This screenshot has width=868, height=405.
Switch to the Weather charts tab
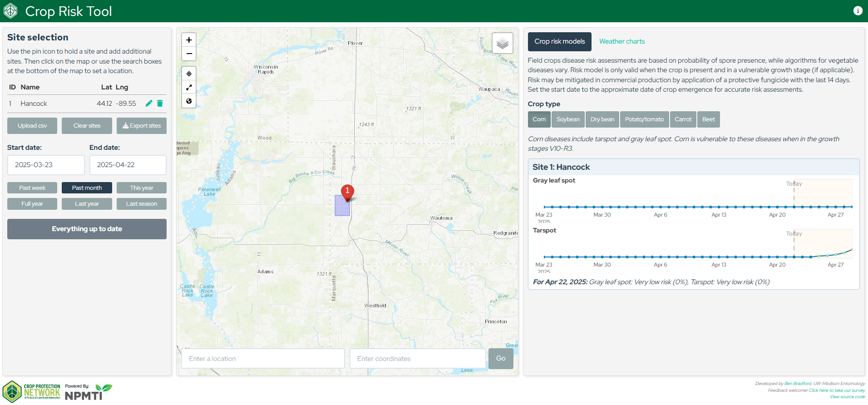(622, 41)
